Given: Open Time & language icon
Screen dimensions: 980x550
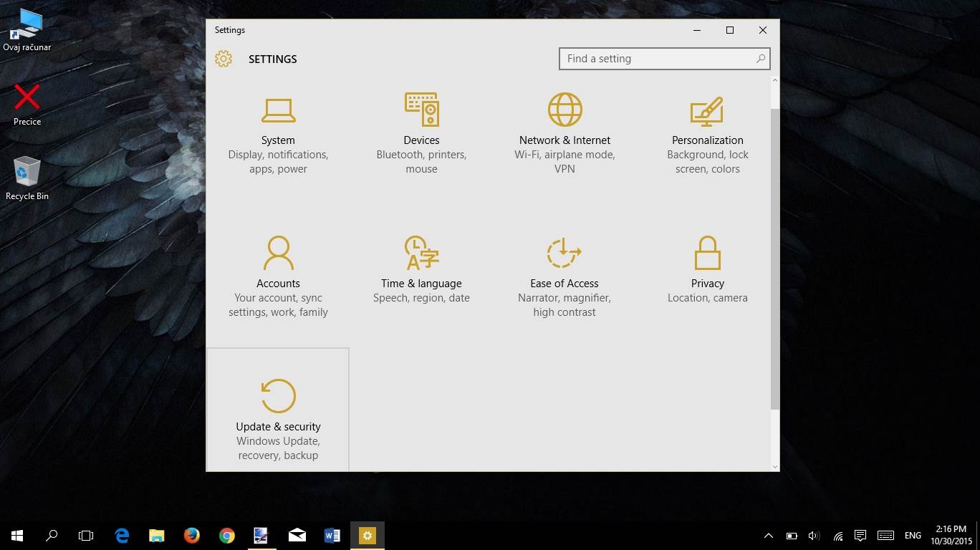Looking at the screenshot, I should point(421,254).
